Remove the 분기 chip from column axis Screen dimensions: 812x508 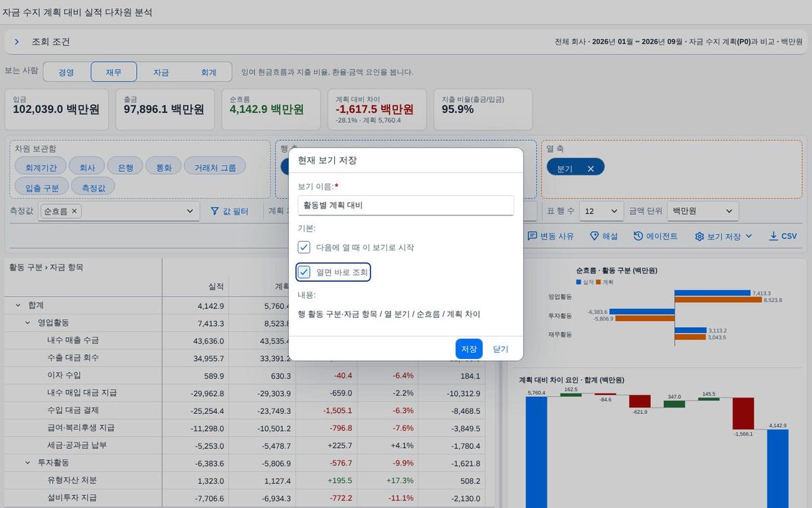pos(591,169)
